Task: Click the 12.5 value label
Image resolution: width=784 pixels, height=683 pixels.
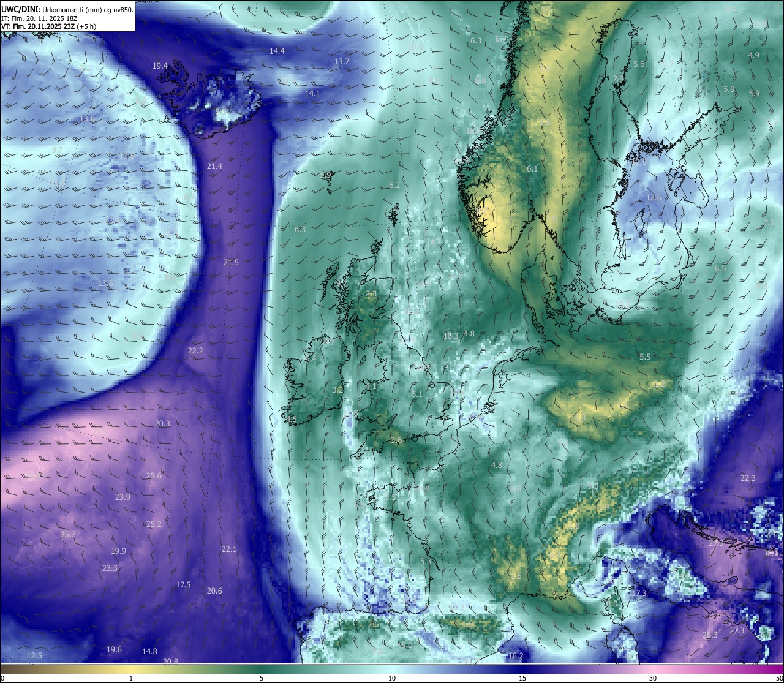Action: 35,655
